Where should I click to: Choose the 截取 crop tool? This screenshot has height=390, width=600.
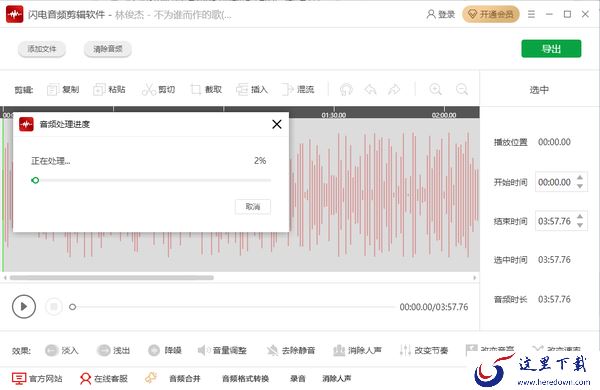pyautogui.click(x=206, y=90)
